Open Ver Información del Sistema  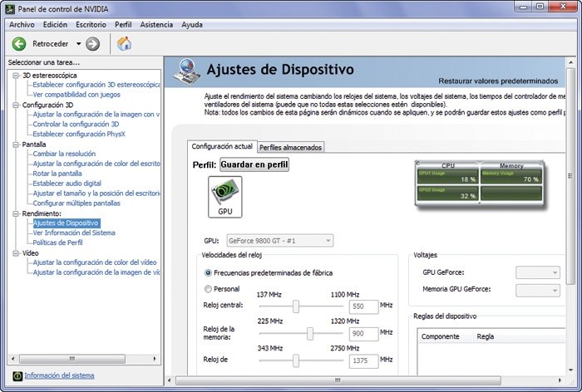click(x=74, y=233)
